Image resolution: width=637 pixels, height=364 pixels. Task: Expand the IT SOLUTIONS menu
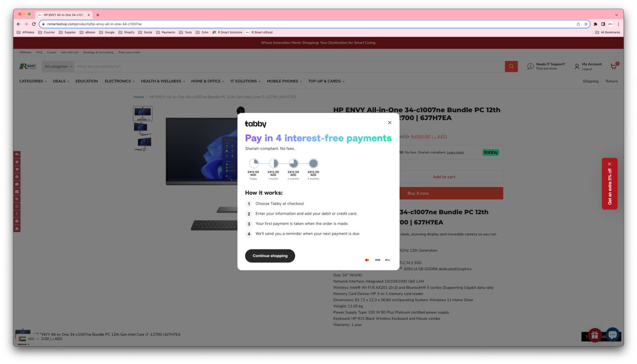click(245, 81)
